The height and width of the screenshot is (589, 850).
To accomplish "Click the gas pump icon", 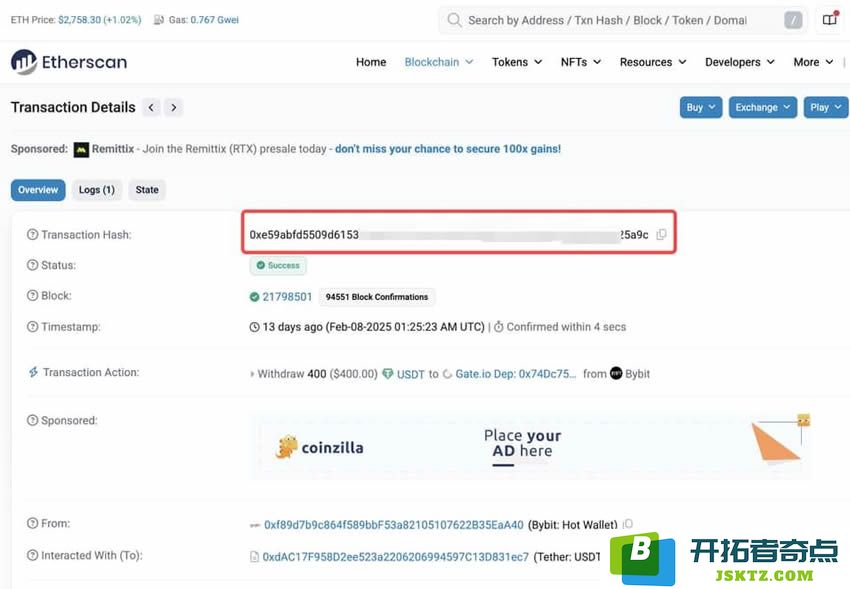I will click(158, 20).
